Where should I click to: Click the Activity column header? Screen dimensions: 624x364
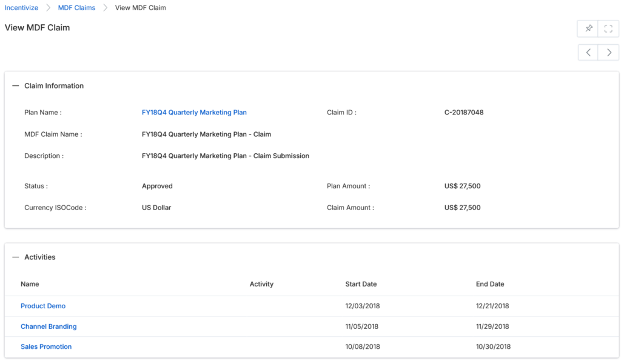point(261,284)
